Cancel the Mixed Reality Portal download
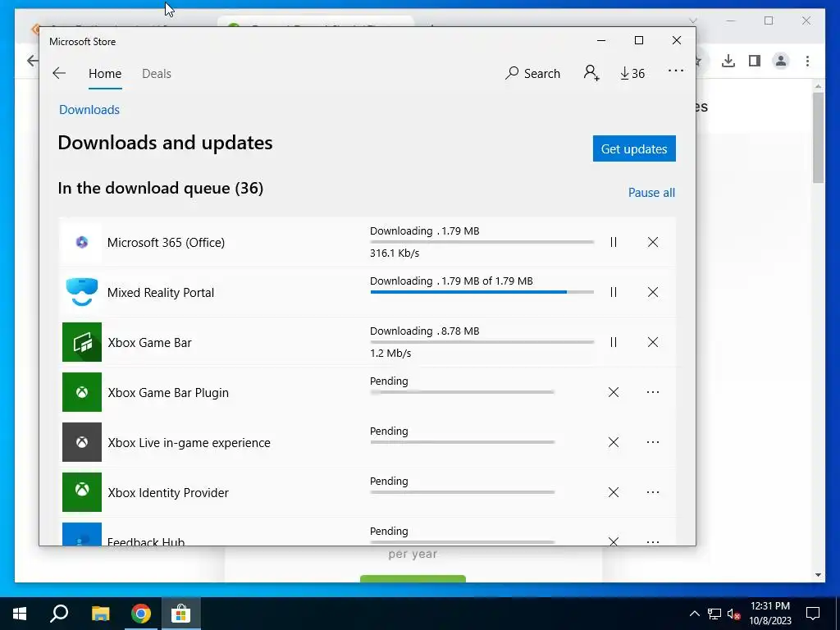Viewport: 840px width, 630px height. [652, 292]
